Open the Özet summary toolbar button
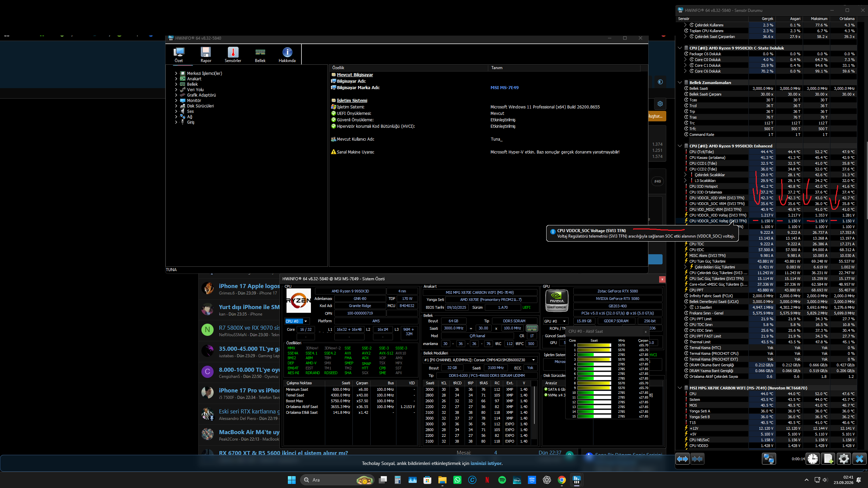Screen dimensions: 868x488 click(179, 55)
